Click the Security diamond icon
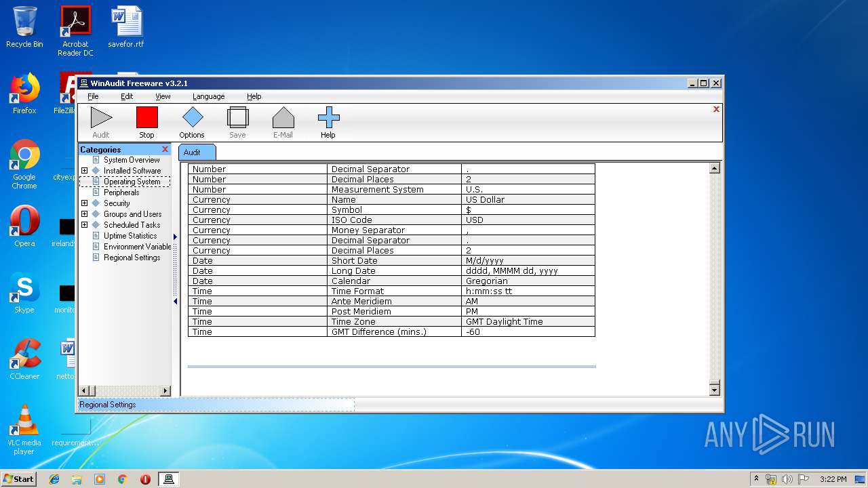The height and width of the screenshot is (488, 868). [x=96, y=203]
